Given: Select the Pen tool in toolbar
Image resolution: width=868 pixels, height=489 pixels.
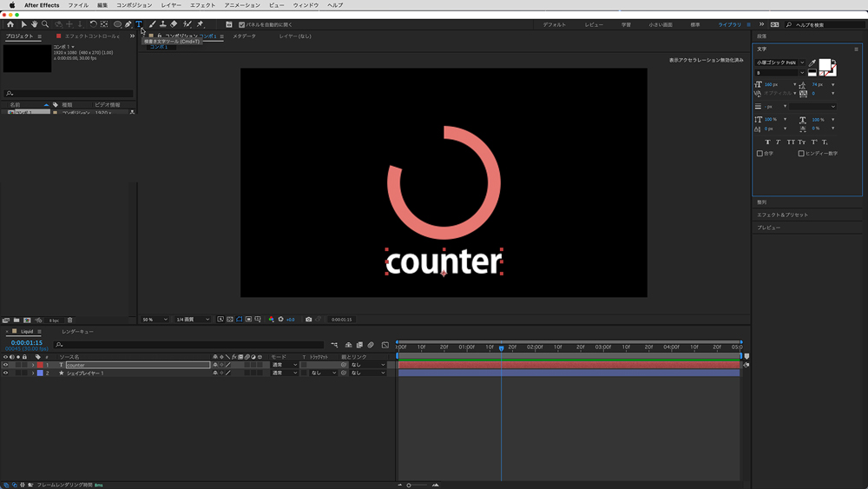Looking at the screenshot, I should click(128, 24).
